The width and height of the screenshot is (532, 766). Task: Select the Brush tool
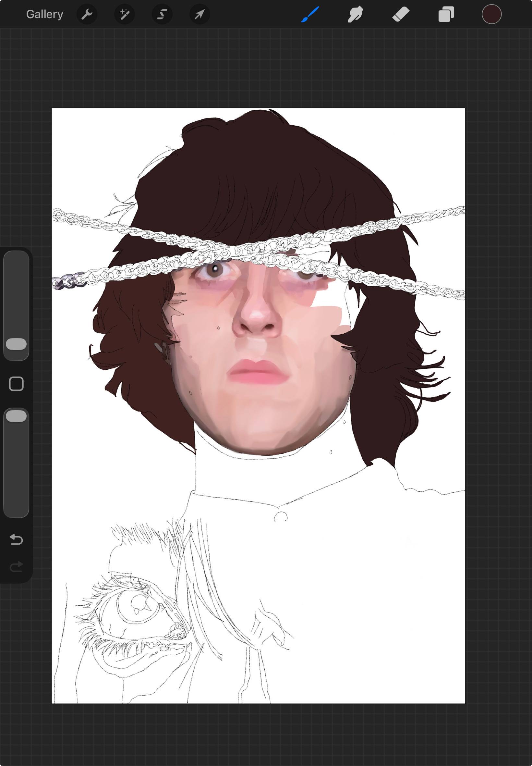pos(310,14)
